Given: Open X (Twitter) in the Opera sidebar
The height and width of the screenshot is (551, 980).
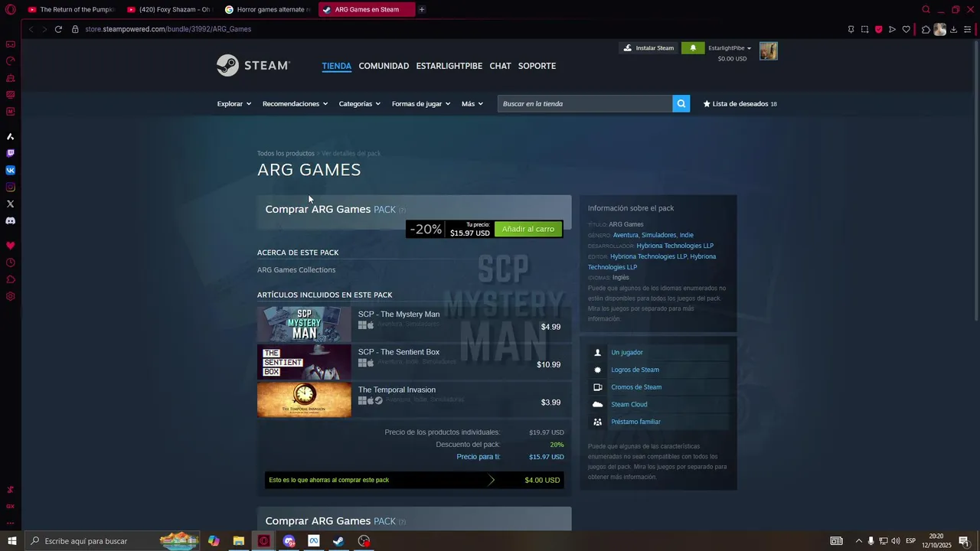Looking at the screenshot, I should click(10, 204).
